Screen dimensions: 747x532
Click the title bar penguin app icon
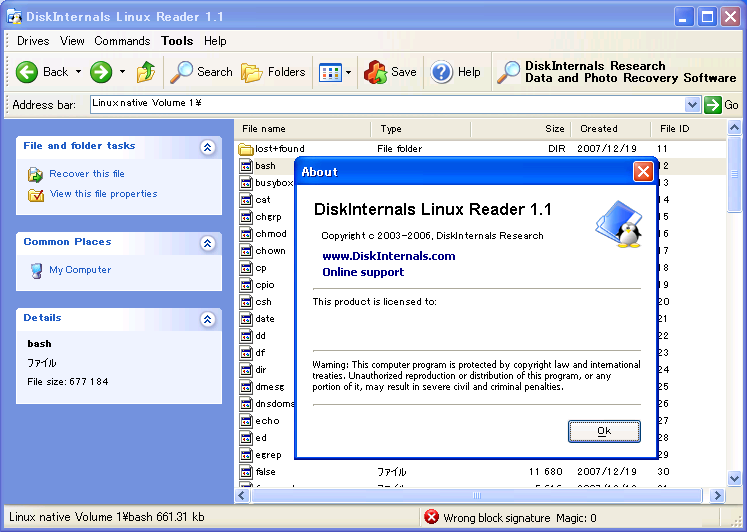(x=14, y=17)
